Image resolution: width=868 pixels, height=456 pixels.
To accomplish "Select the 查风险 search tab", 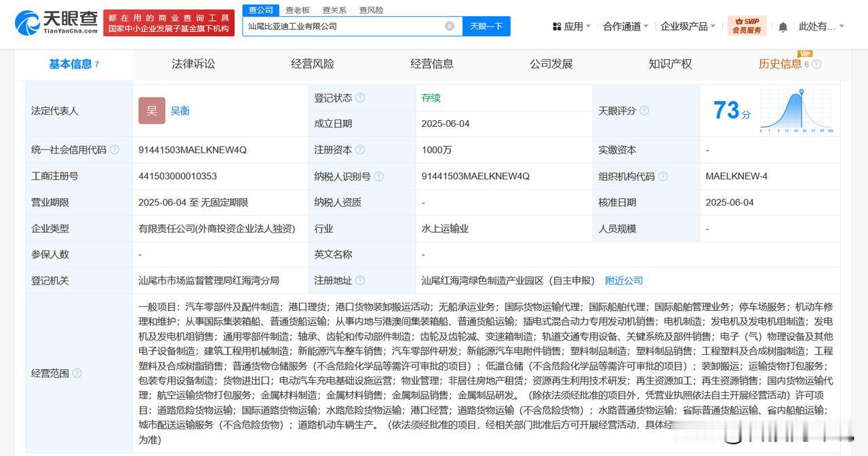I will tap(371, 10).
